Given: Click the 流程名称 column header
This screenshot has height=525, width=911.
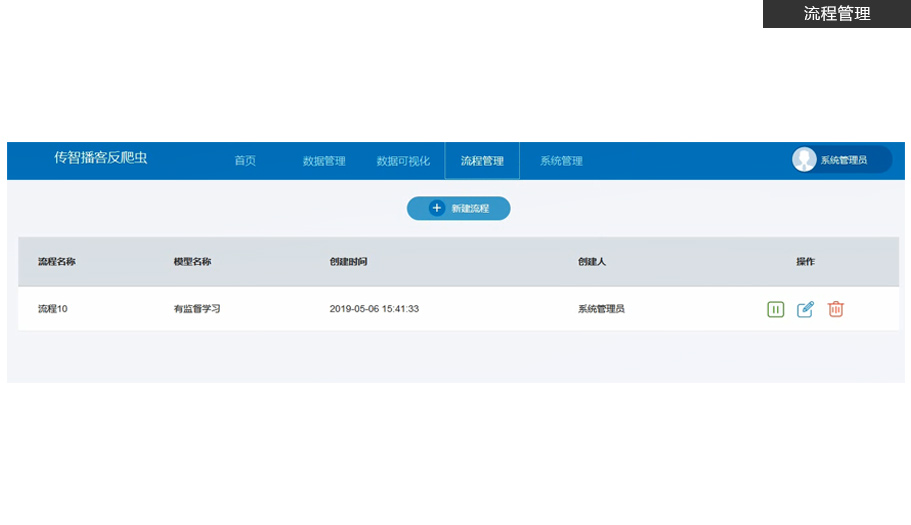Looking at the screenshot, I should click(x=57, y=262).
